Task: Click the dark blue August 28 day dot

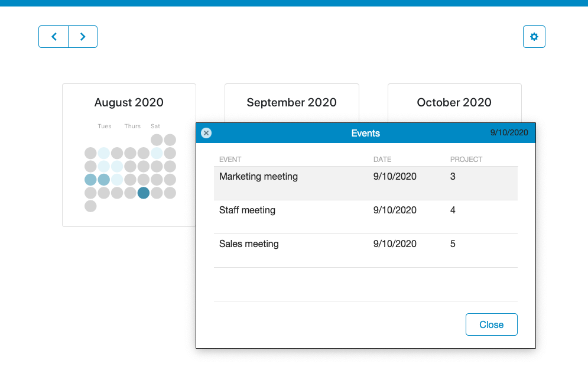Action: [x=144, y=193]
